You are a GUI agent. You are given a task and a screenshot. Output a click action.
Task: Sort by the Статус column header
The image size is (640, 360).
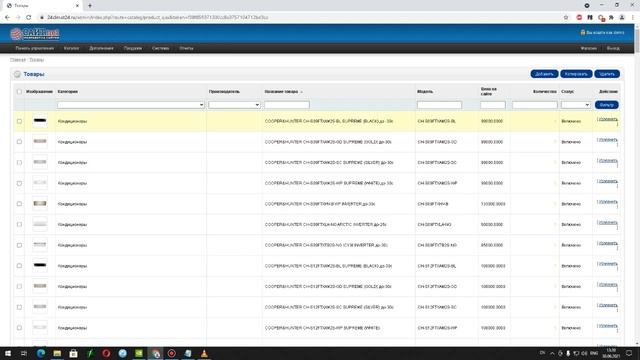pyautogui.click(x=567, y=91)
